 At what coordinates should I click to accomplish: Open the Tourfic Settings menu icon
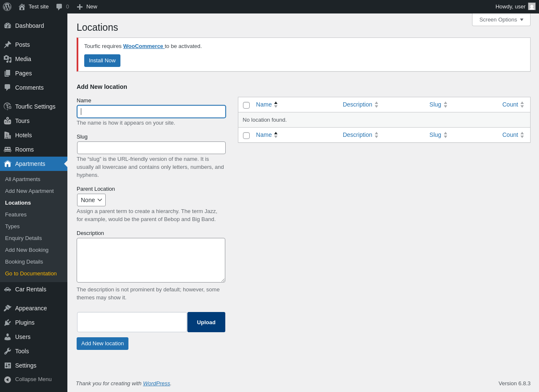point(8,107)
